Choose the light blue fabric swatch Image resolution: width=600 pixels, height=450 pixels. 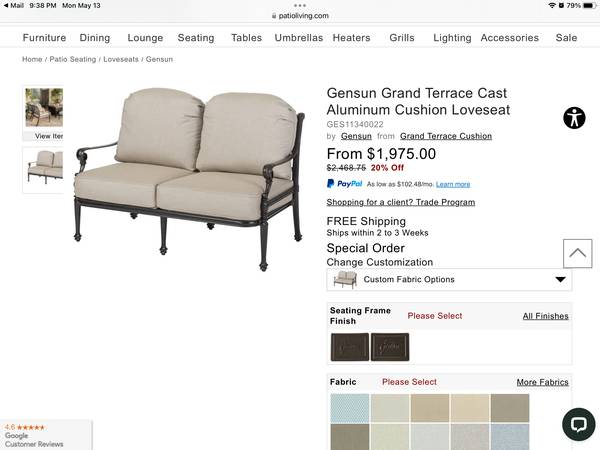pos(350,408)
